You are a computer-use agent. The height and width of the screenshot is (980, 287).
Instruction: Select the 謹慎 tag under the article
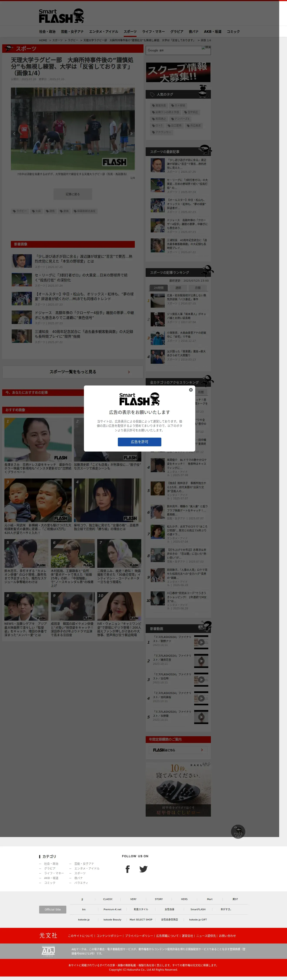pos(50,211)
